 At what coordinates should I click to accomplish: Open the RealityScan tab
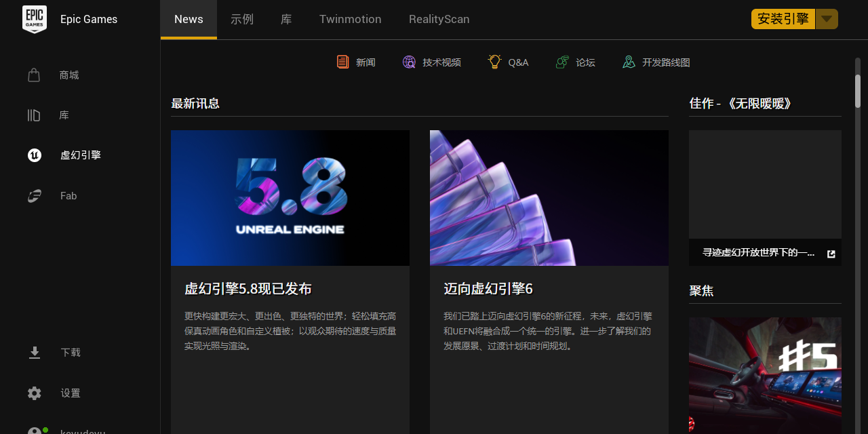pyautogui.click(x=439, y=19)
